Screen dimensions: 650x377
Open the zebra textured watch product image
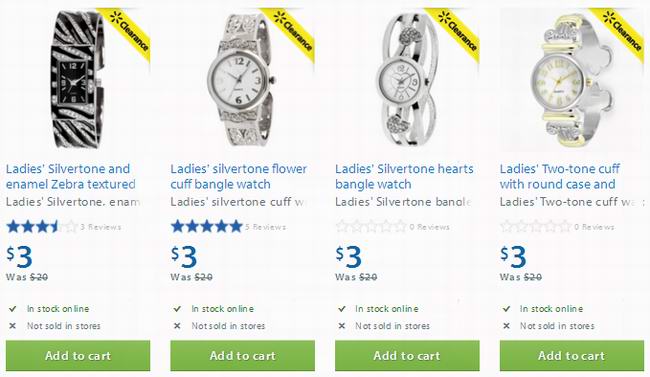78,80
